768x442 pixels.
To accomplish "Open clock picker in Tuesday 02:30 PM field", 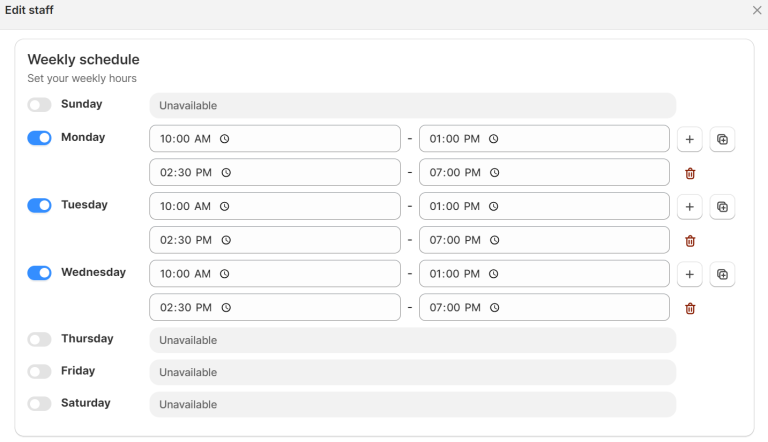I will [226, 240].
